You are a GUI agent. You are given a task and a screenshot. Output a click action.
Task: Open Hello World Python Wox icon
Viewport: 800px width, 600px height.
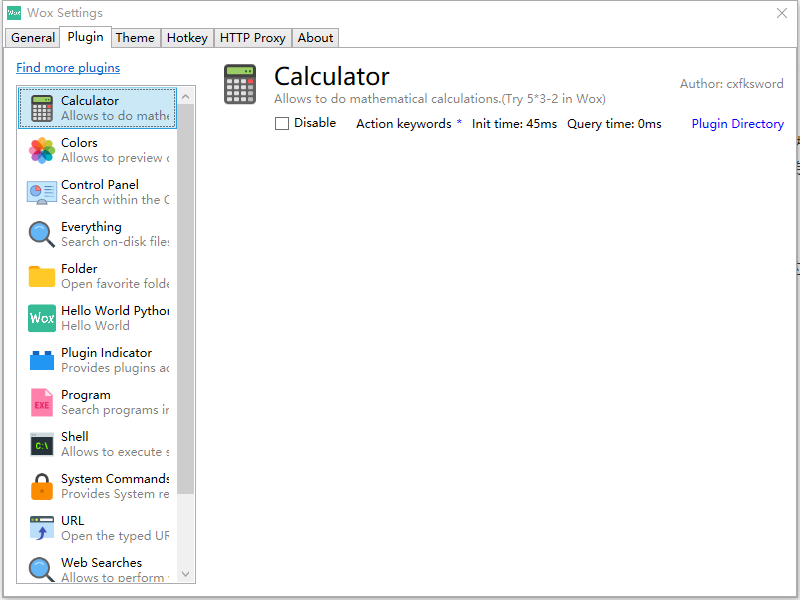pyautogui.click(x=42, y=318)
